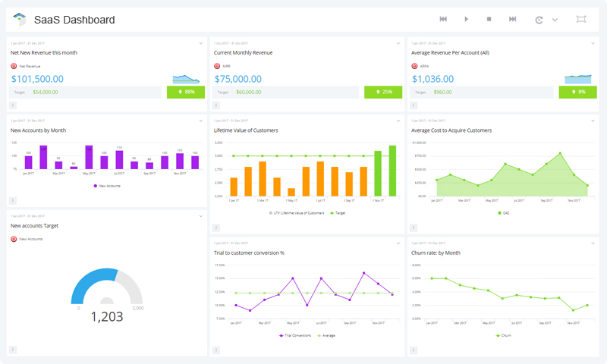Open info icon on Net New Revenue widget
Image resolution: width=607 pixels, height=364 pixels.
[13, 105]
